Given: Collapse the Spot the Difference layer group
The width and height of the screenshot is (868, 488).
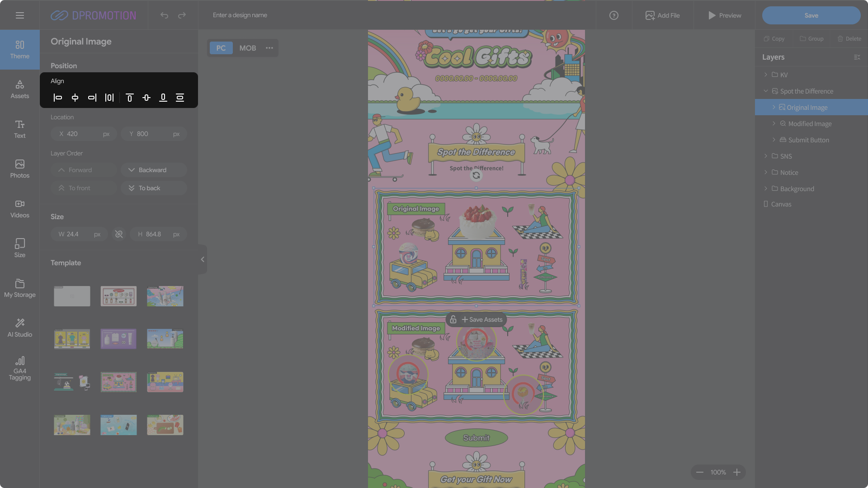Looking at the screenshot, I should [766, 91].
